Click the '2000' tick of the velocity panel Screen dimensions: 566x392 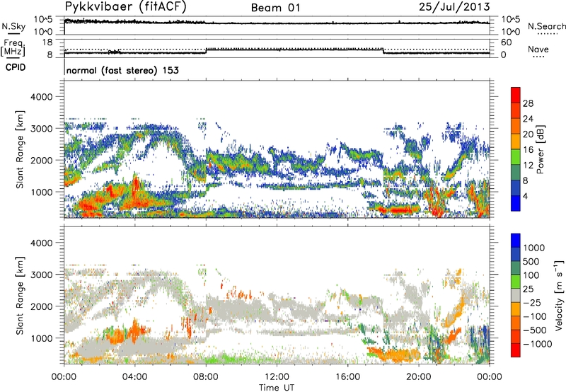click(x=41, y=306)
